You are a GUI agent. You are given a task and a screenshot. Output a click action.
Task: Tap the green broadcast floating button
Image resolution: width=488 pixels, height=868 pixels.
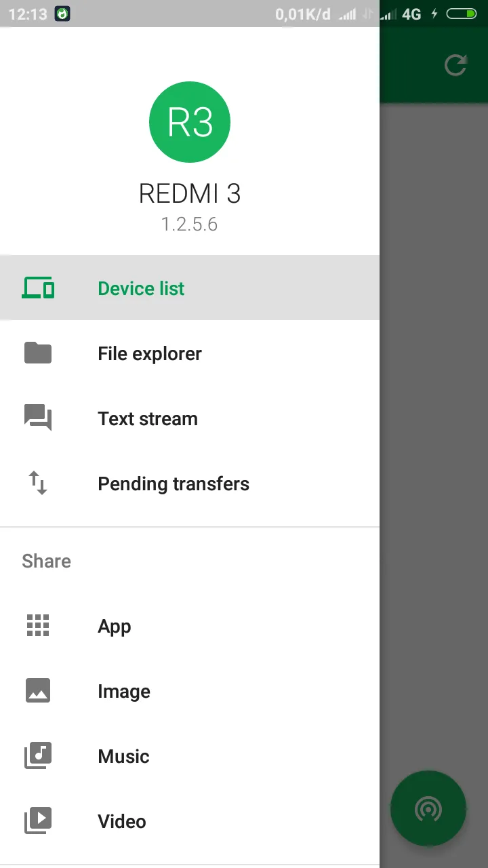pos(428,808)
